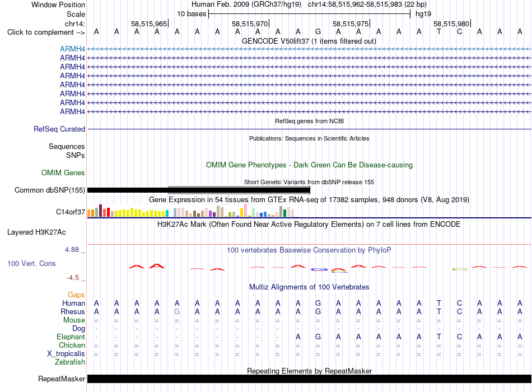Viewport: 532px width, 392px height.
Task: Open 100 vertebrates PhyloP conservation title
Action: [x=309, y=250]
